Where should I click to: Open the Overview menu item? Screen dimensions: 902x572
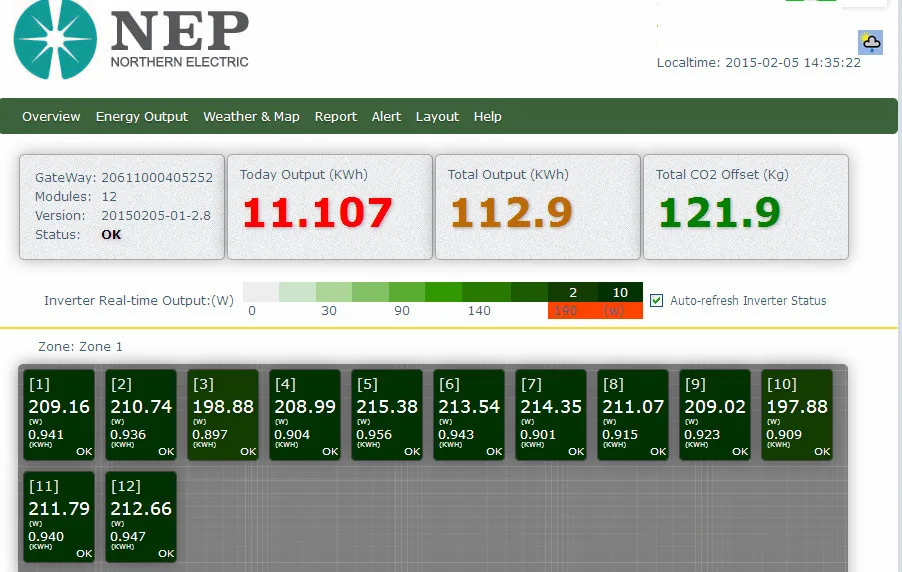click(x=51, y=116)
